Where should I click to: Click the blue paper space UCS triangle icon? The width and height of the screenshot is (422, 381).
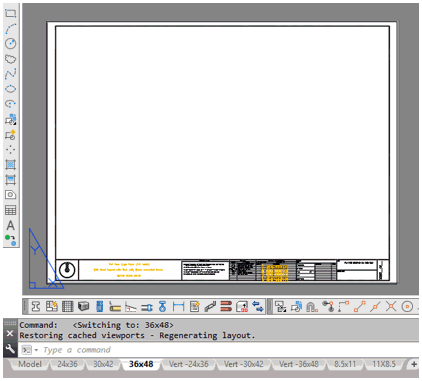click(x=46, y=258)
